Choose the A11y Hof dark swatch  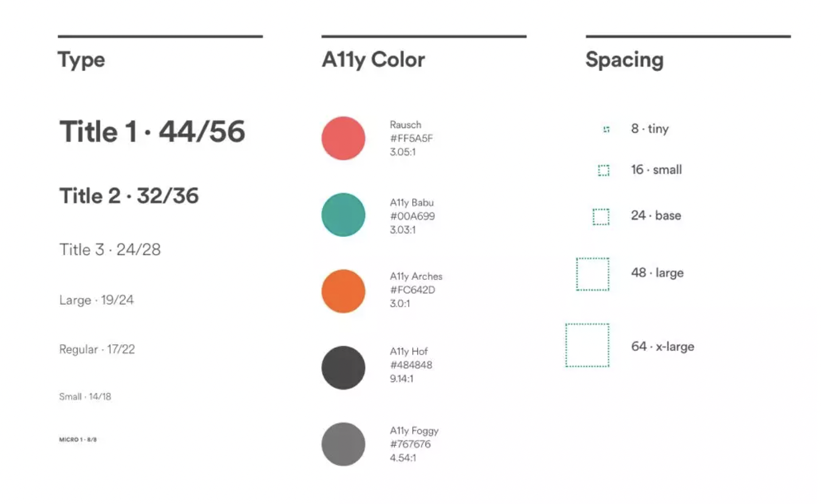pos(343,368)
